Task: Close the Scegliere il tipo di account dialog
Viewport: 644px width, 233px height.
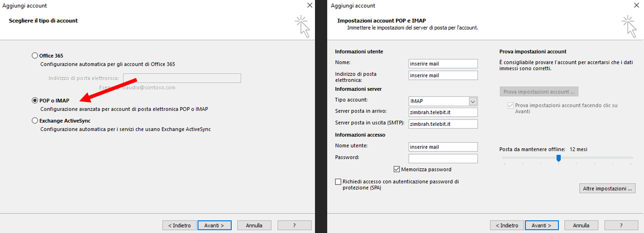Action: [x=310, y=5]
